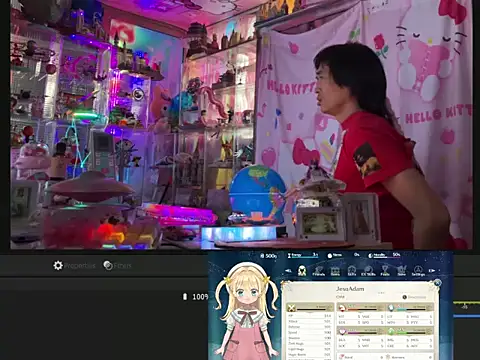Open the Filters button in OBS
This screenshot has height=360, width=480.
(x=117, y=266)
